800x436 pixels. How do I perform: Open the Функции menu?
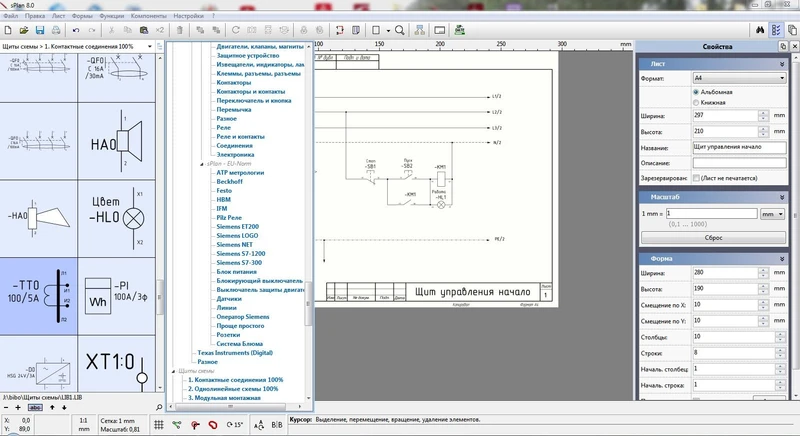(112, 16)
